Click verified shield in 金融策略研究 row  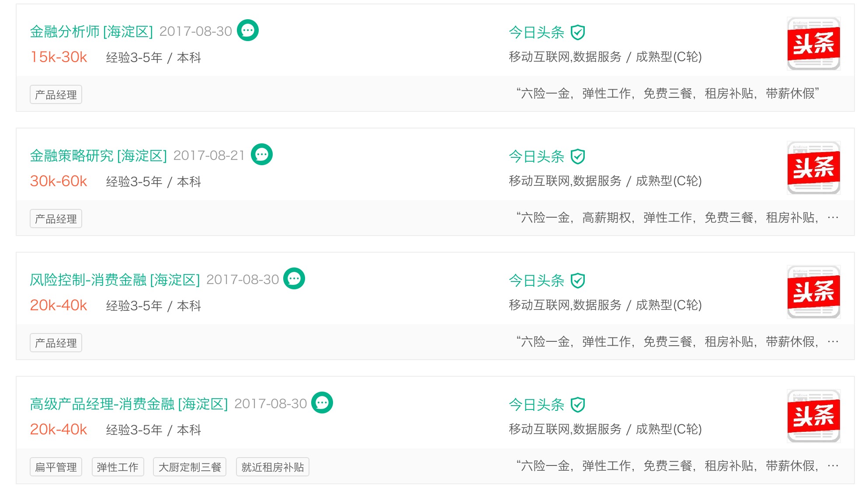point(578,156)
